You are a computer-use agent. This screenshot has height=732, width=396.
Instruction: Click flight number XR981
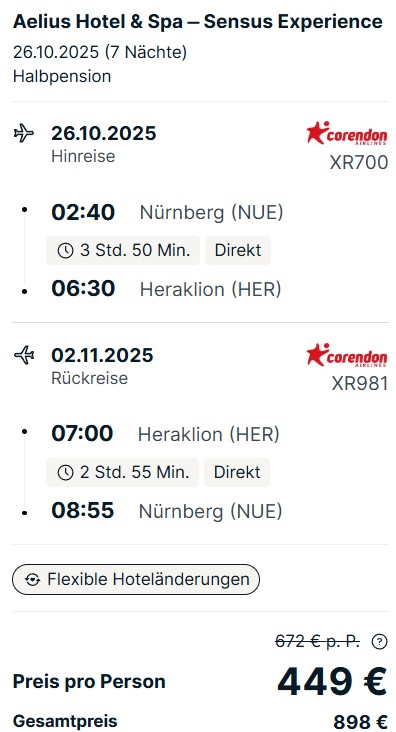360,384
